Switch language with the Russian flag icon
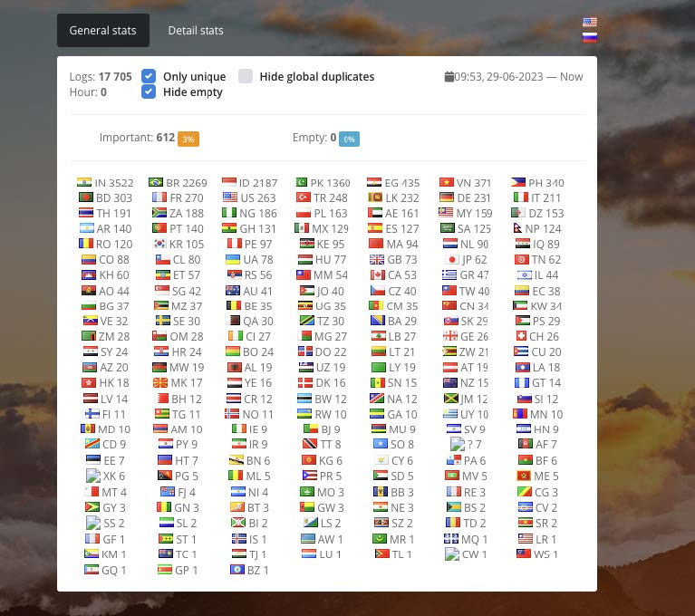The width and height of the screenshot is (695, 616). (590, 37)
